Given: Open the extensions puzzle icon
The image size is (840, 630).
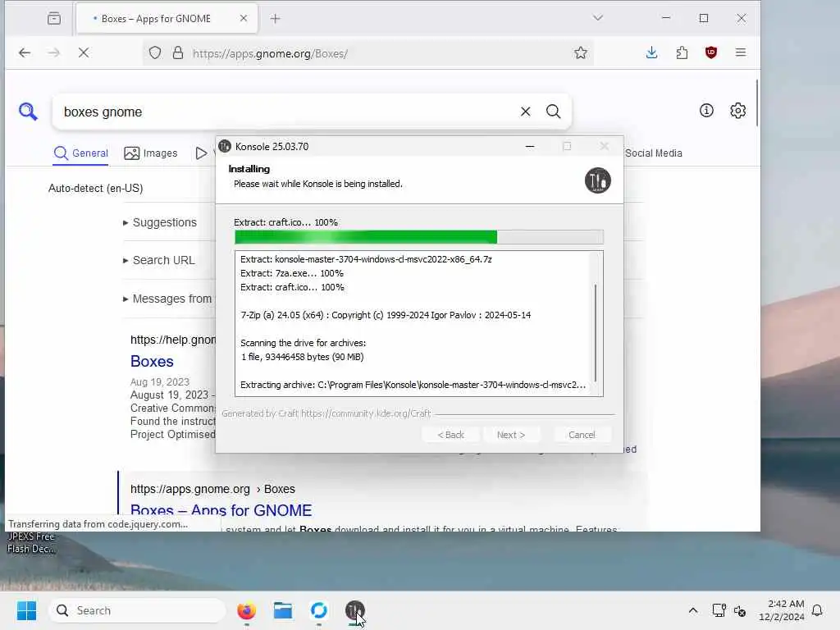Looking at the screenshot, I should coord(682,52).
